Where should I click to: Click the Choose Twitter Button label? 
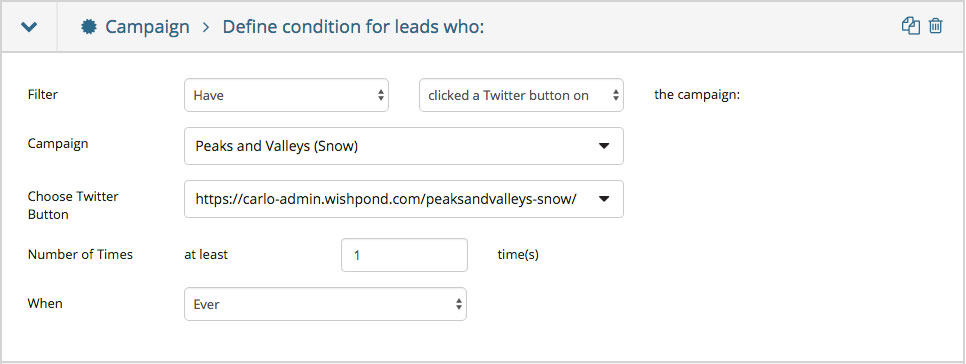pyautogui.click(x=73, y=206)
